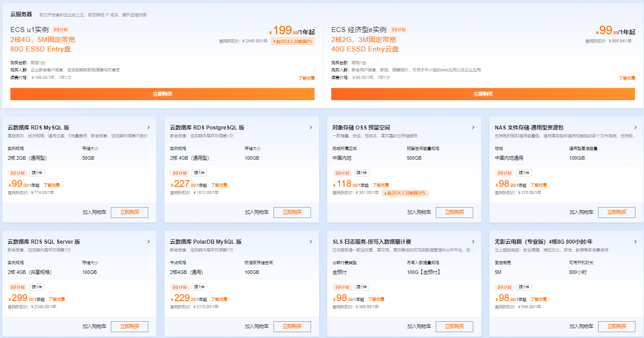644x338 pixels.
Task: Buy 无影云电脑 with 立即购买
Action: 617,326
